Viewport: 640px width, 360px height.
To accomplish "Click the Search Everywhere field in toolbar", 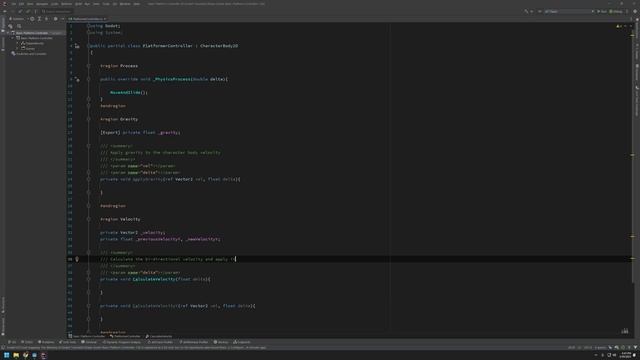I will click(x=57, y=11).
